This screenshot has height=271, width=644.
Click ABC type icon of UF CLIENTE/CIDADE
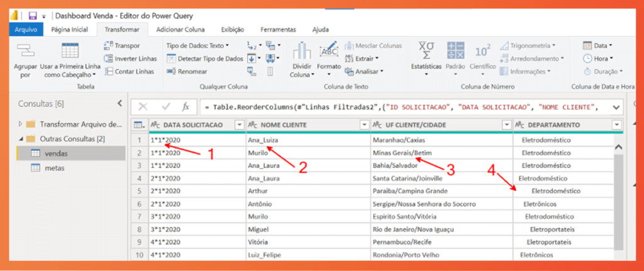click(377, 124)
